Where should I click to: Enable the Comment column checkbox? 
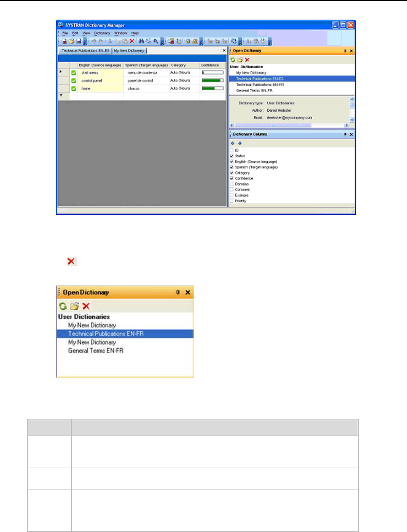232,190
